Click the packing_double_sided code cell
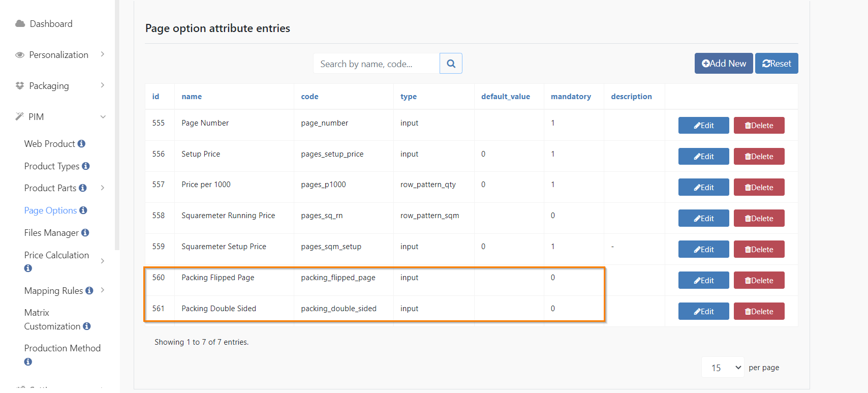Image resolution: width=868 pixels, height=393 pixels. tap(338, 309)
